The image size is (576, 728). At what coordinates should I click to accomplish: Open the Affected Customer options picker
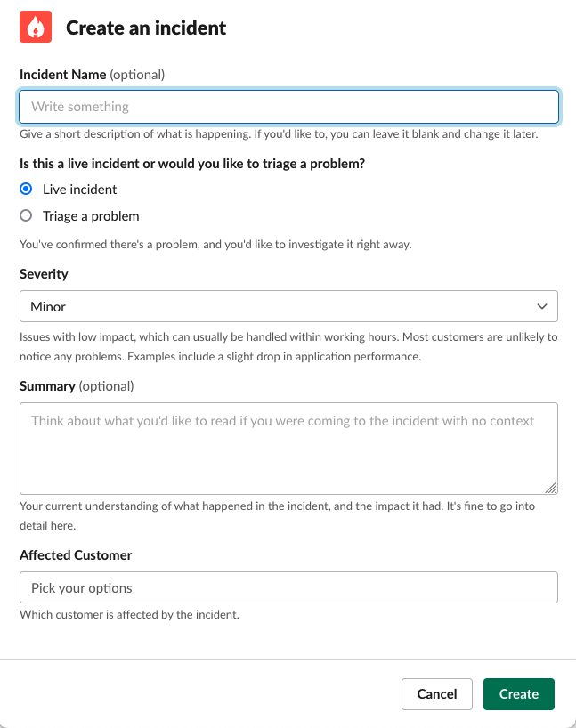coord(288,587)
